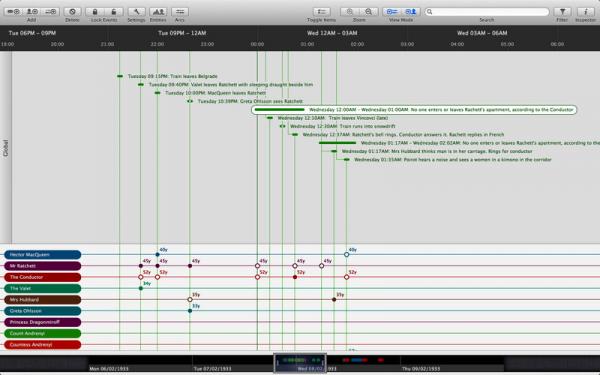Viewport: 600px width, 375px height.
Task: Unlock events with the open padlock icon
Action: (114, 12)
